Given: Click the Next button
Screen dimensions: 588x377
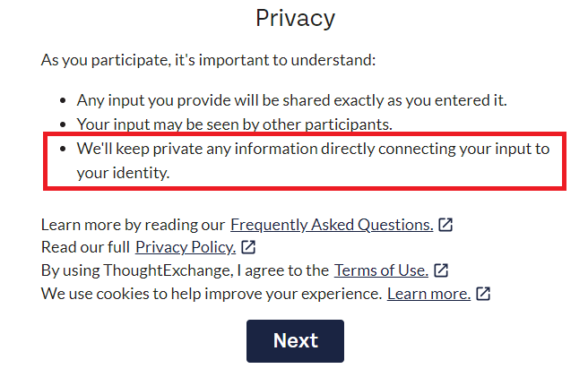Looking at the screenshot, I should click(x=295, y=340).
